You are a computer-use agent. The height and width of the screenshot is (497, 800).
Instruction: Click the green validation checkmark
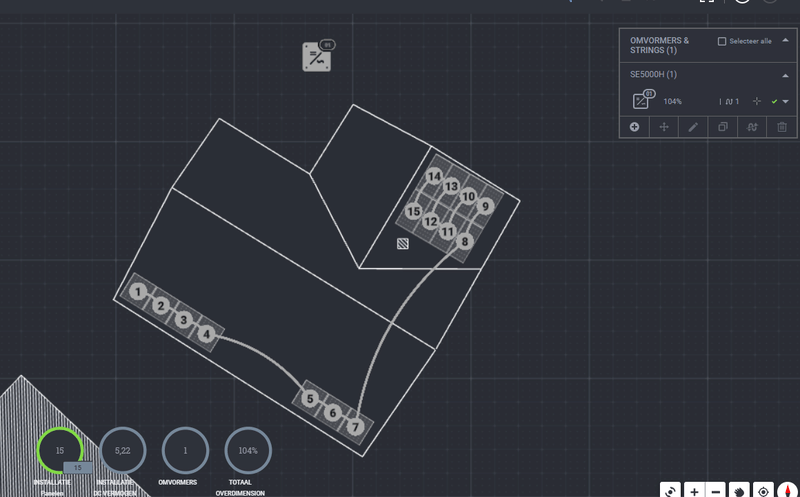(x=774, y=102)
